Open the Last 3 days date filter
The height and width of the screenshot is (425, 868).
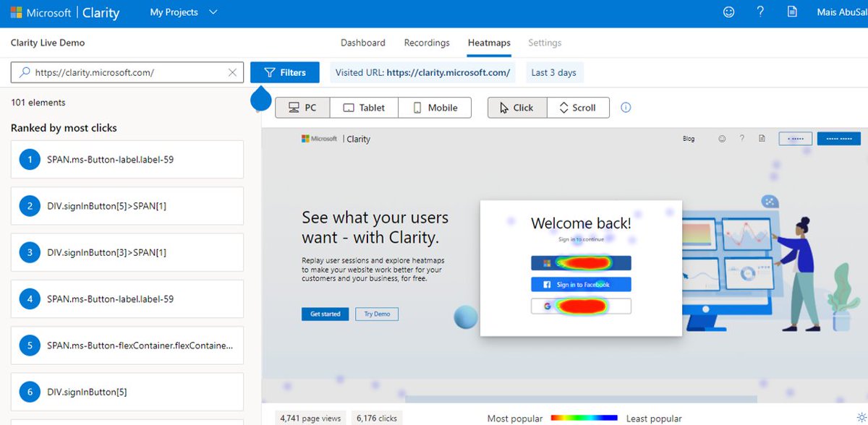(x=553, y=72)
